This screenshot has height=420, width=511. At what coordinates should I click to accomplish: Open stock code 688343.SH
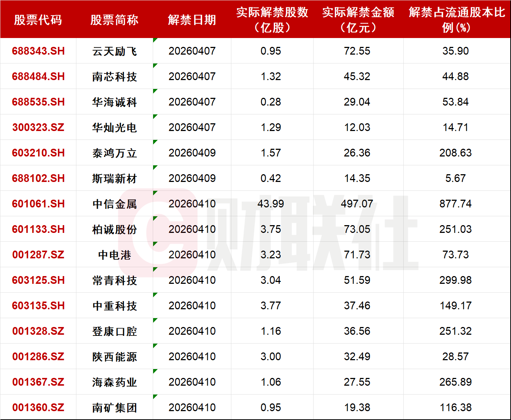(x=38, y=51)
